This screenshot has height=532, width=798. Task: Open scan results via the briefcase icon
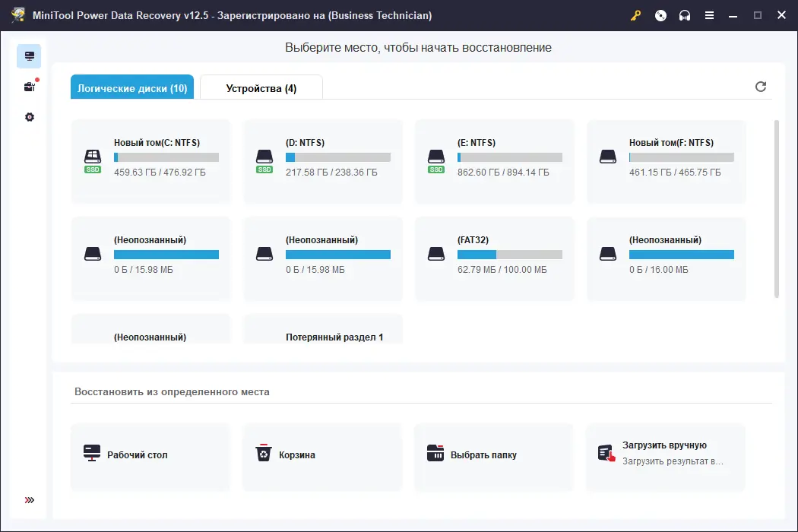pyautogui.click(x=29, y=86)
